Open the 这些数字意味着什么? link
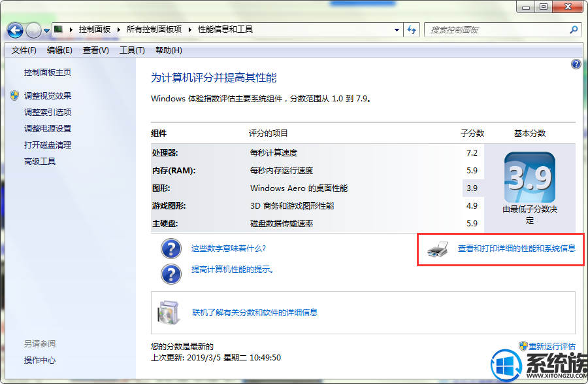 pos(229,249)
